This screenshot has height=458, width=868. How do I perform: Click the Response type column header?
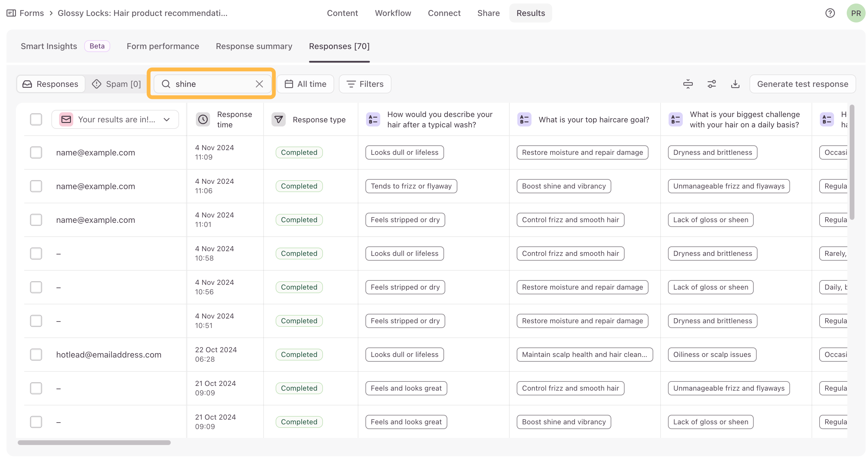[311, 119]
